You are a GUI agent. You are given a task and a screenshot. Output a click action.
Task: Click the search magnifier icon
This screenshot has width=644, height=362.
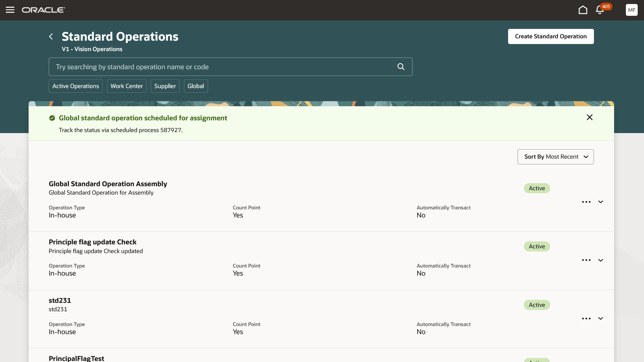click(401, 67)
